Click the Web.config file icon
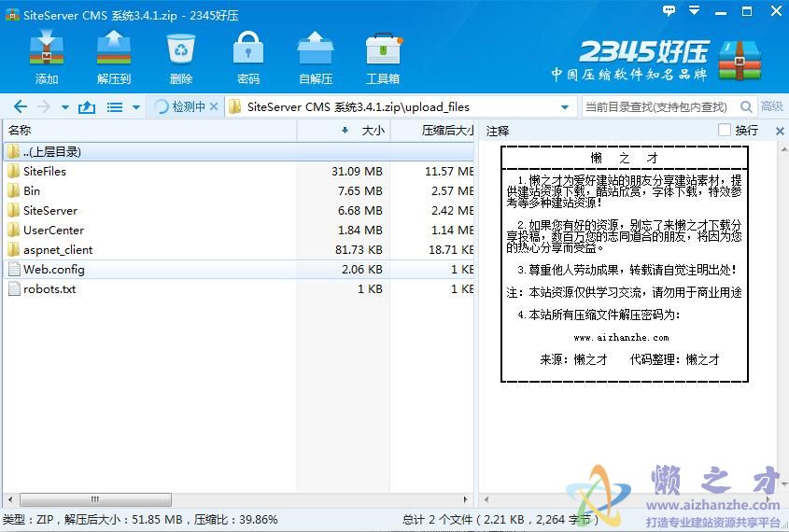Viewport: 789px width, 532px height. tap(14, 270)
